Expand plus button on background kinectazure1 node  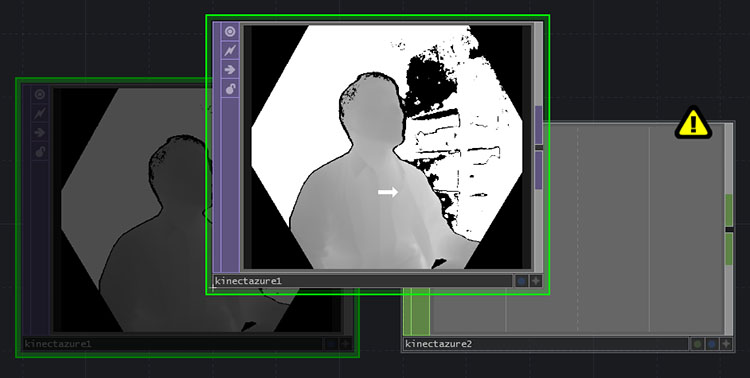(345, 344)
